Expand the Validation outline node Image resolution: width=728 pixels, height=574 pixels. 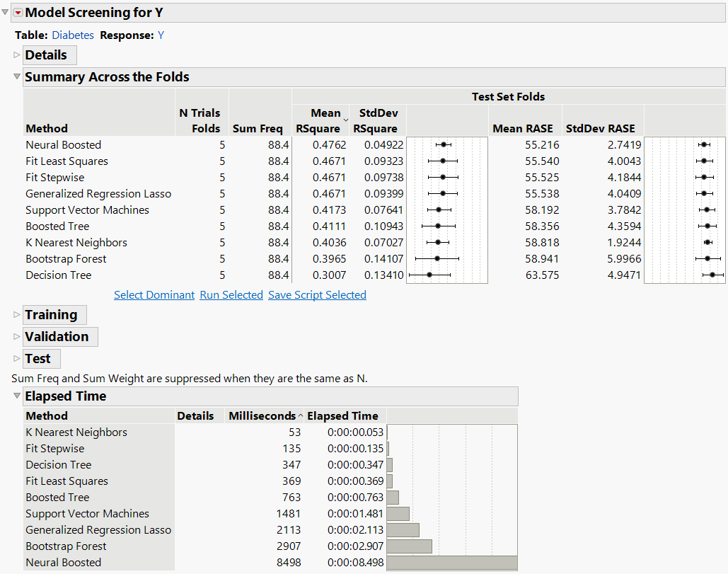[16, 336]
